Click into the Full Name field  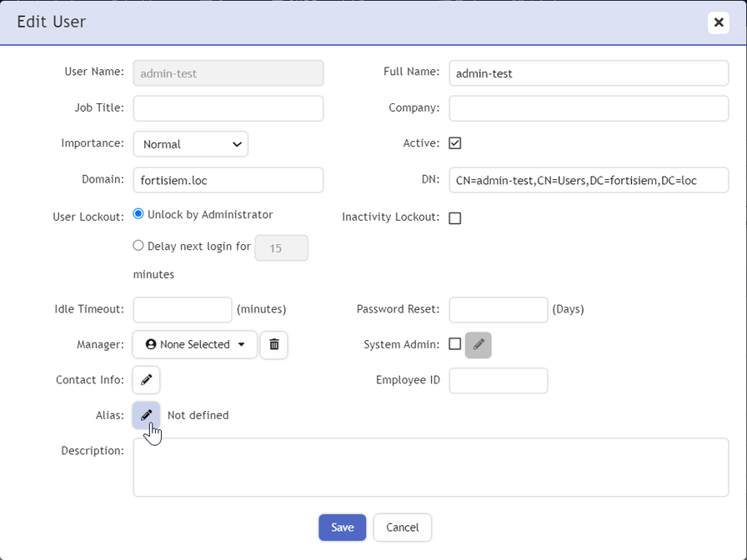tap(589, 73)
